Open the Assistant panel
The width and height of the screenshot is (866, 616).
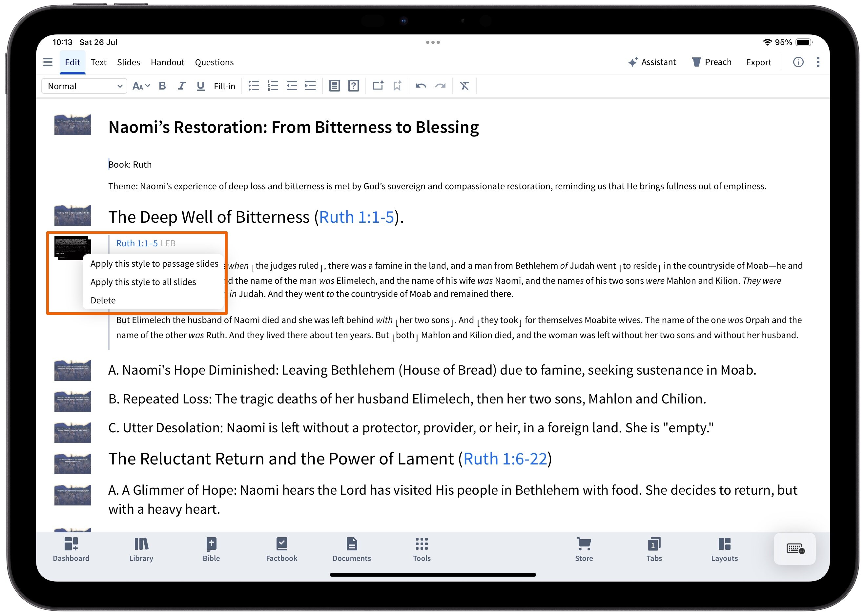652,62
